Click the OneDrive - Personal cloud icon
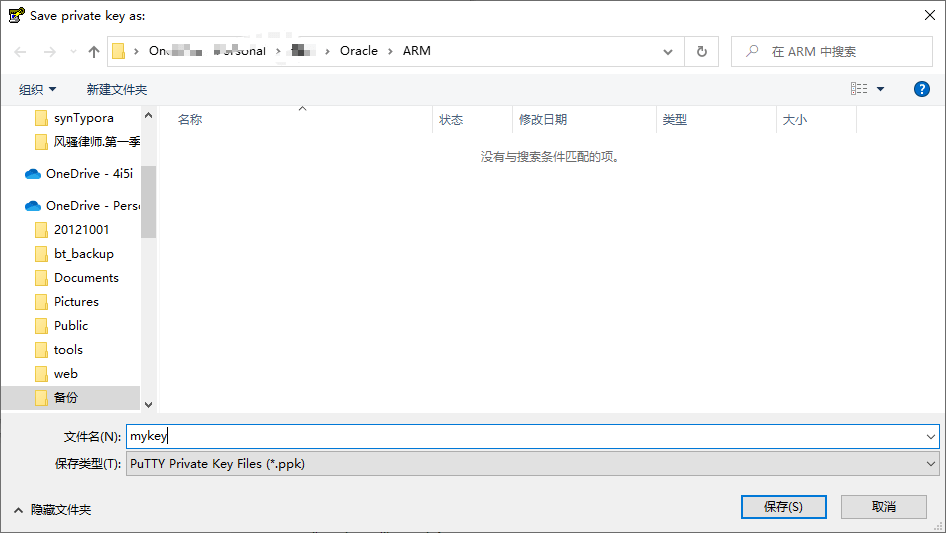Viewport: 946px width, 533px height. (33, 206)
